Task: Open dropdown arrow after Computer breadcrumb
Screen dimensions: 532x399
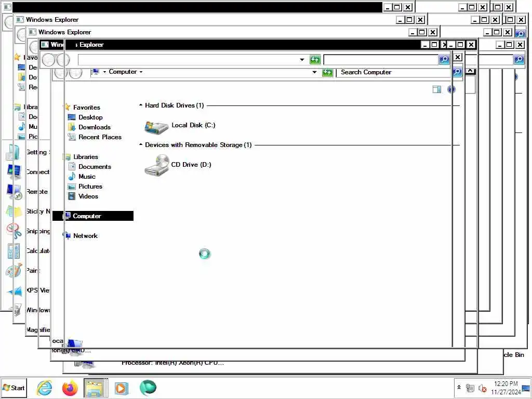Action: tap(141, 72)
